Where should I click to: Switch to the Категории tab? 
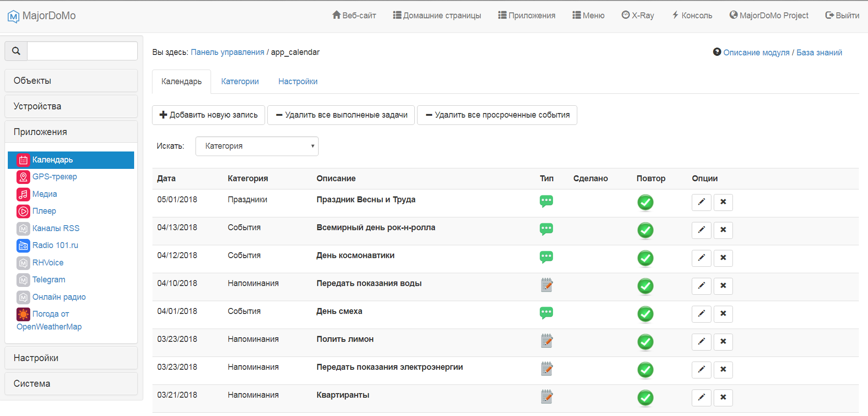click(240, 81)
